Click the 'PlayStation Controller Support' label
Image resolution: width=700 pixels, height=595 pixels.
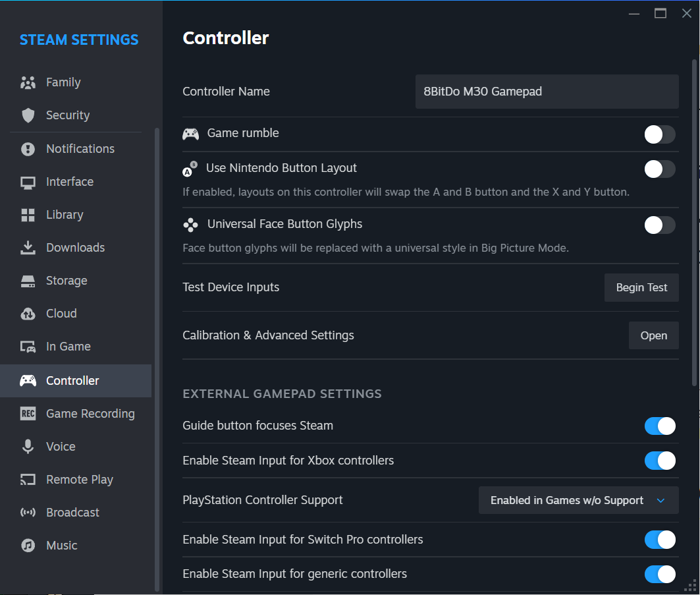point(263,500)
